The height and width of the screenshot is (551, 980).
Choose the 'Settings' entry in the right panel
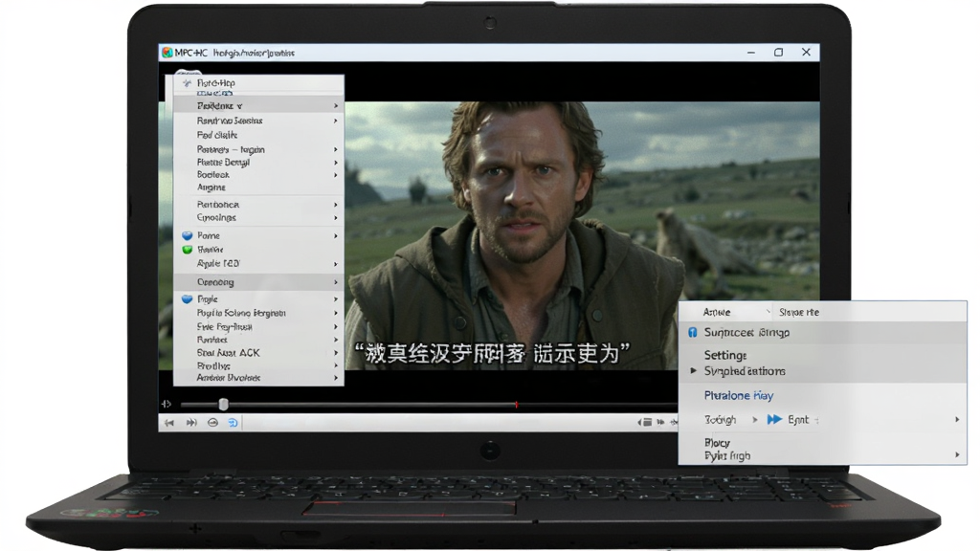(x=725, y=355)
